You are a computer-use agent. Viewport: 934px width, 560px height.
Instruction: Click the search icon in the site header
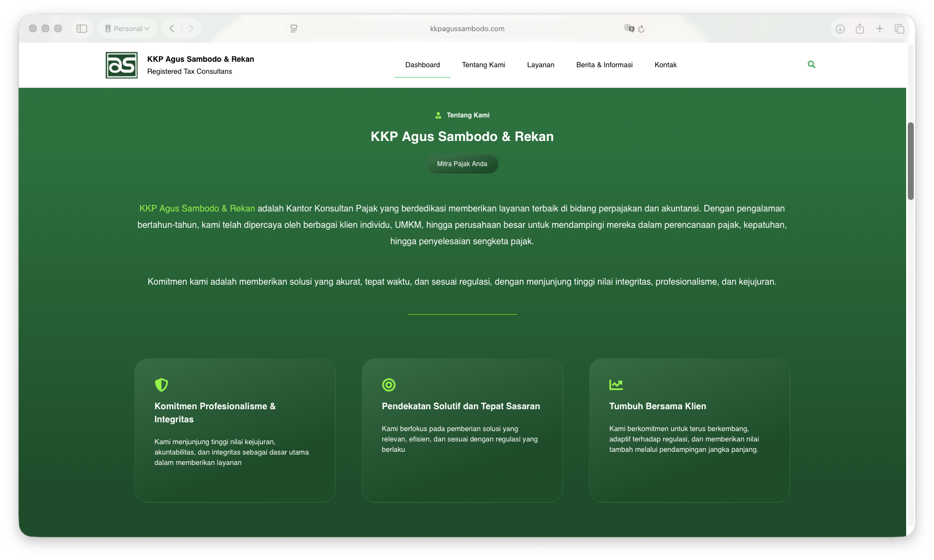pyautogui.click(x=811, y=64)
